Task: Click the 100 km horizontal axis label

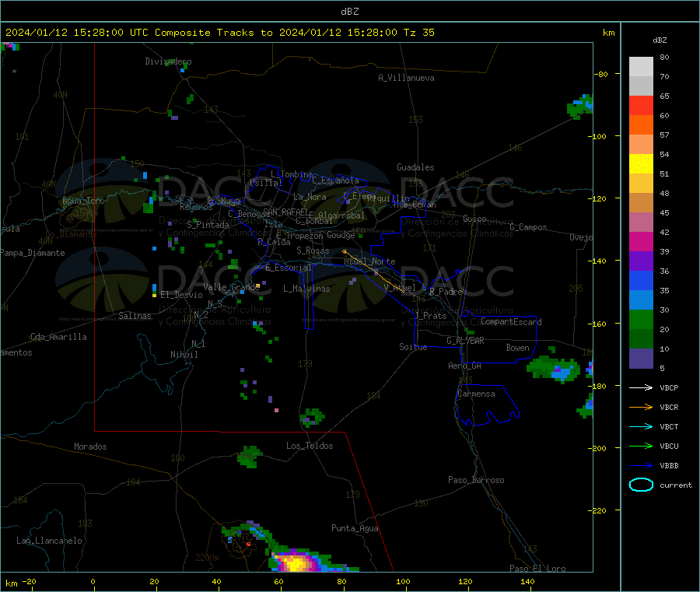Action: [x=403, y=581]
